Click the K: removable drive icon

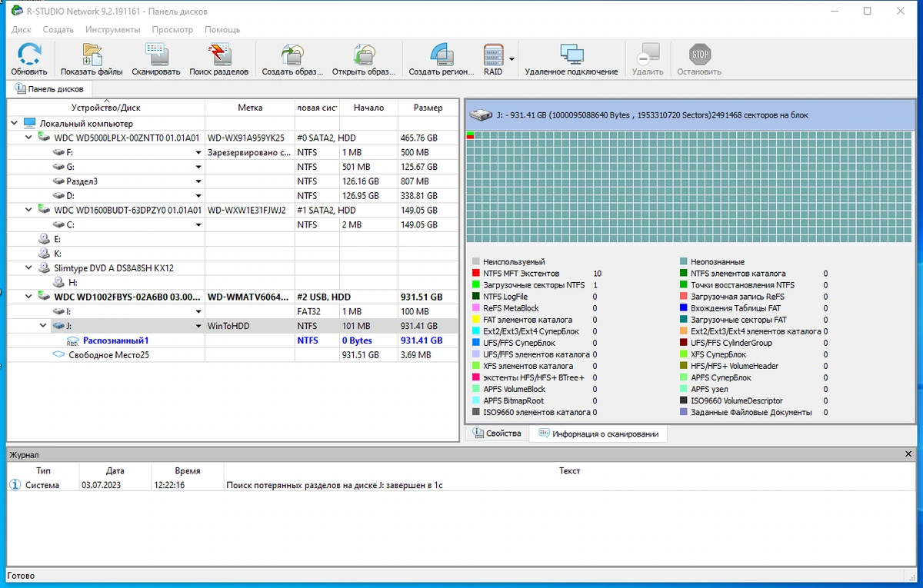[45, 254]
